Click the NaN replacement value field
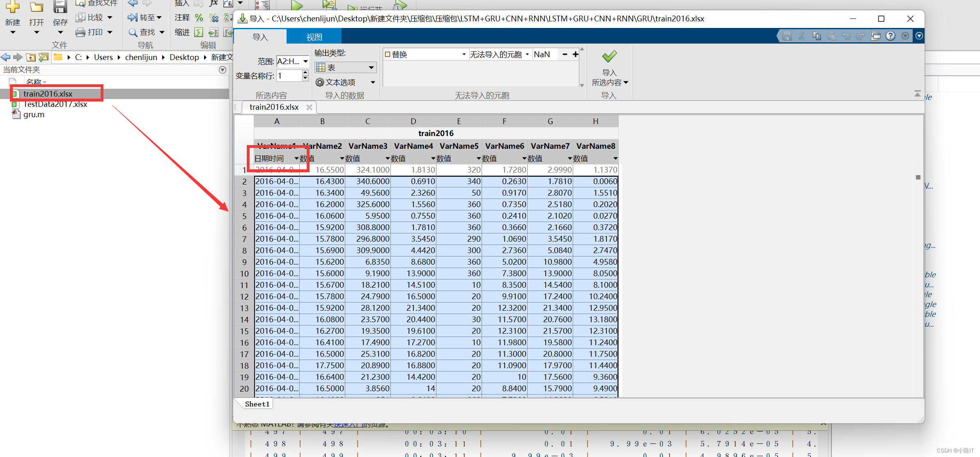Image resolution: width=980 pixels, height=457 pixels. [x=545, y=54]
